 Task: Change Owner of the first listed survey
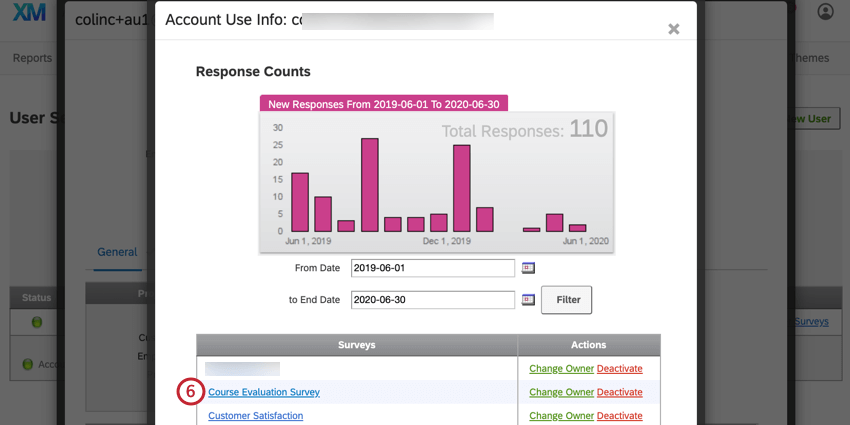coord(561,369)
